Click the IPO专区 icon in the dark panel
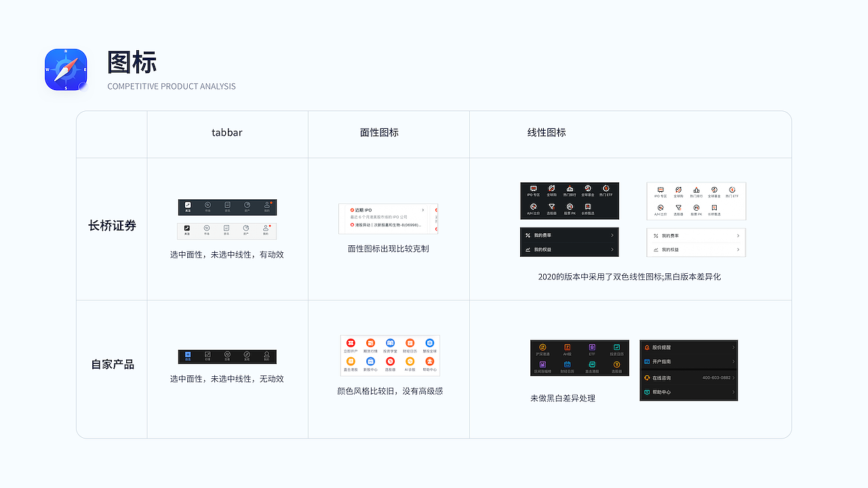 pyautogui.click(x=533, y=188)
